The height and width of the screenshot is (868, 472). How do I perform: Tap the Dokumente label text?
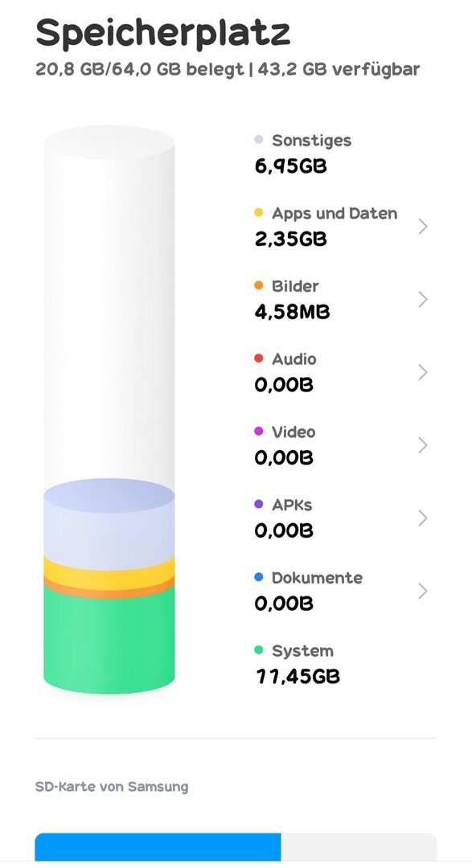pos(317,577)
